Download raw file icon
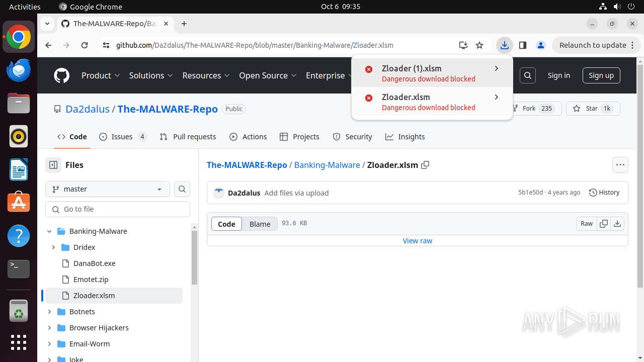This screenshot has height=362, width=644. (x=617, y=224)
